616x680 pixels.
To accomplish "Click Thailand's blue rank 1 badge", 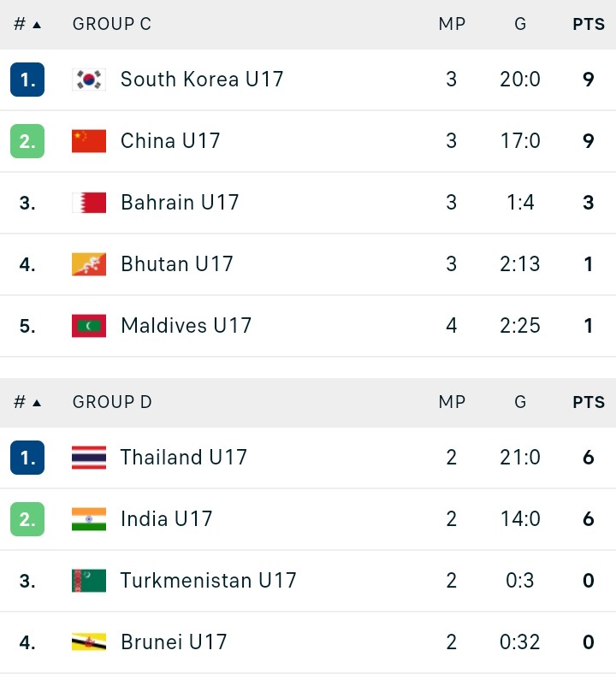I will pos(27,458).
